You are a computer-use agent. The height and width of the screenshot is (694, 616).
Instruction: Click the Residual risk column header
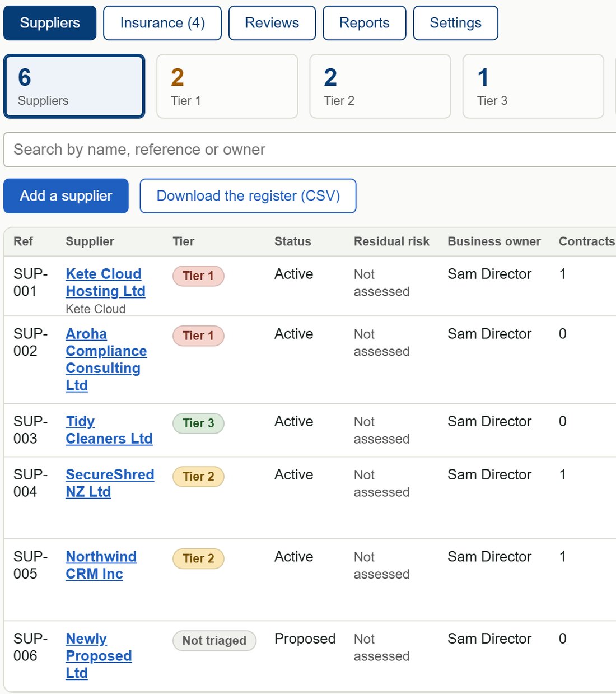coord(391,241)
